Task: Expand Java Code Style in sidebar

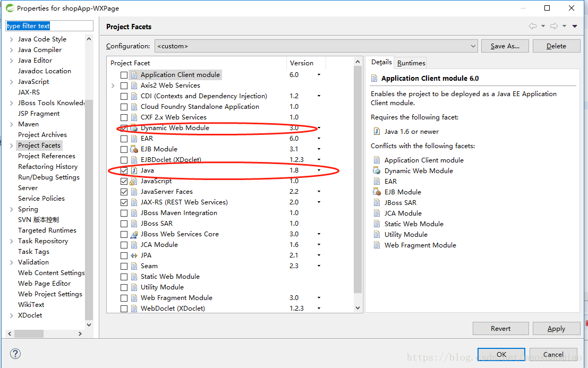Action: (x=11, y=39)
